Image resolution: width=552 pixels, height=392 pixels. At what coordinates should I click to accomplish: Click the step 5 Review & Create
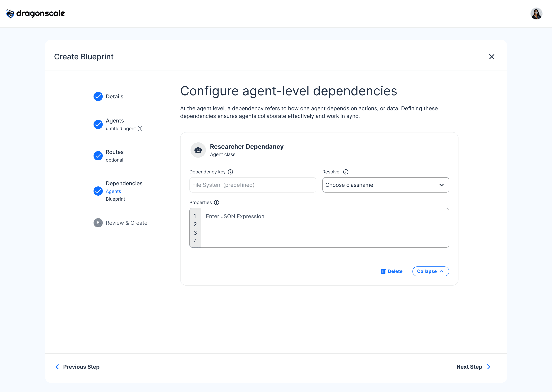126,223
